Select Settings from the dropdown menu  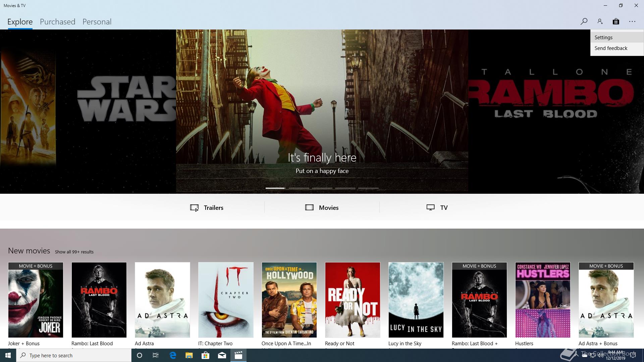pyautogui.click(x=617, y=38)
